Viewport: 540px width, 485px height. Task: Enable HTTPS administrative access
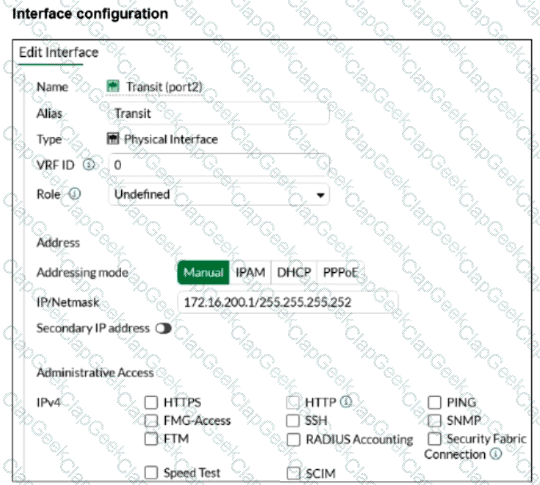click(x=151, y=402)
